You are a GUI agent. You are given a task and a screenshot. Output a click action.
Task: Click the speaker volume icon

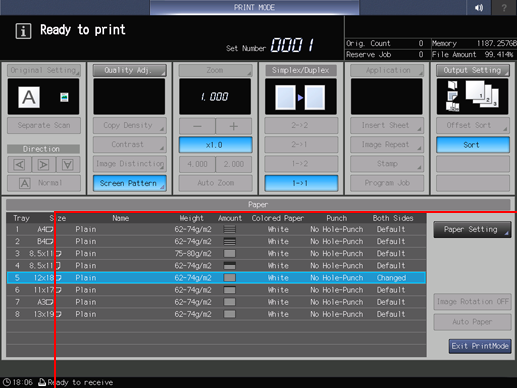pyautogui.click(x=479, y=7)
